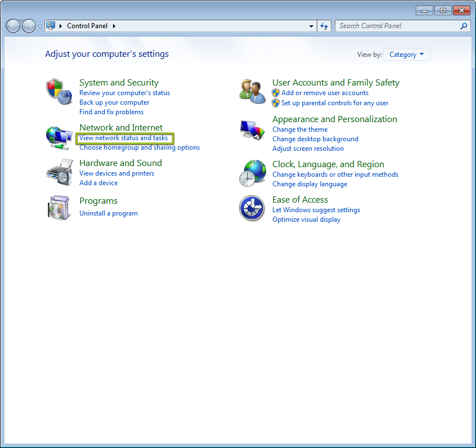Open the recent pages dropdown arrow
This screenshot has width=476, height=448.
(x=40, y=26)
